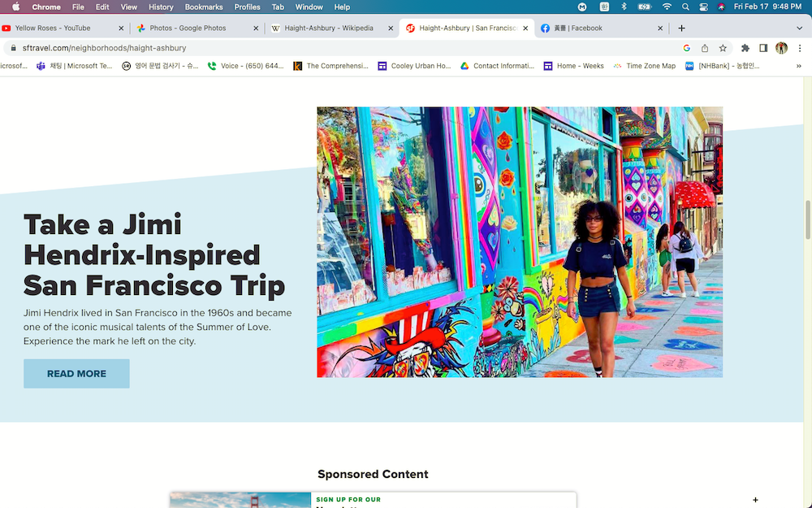The width and height of the screenshot is (812, 508).
Task: Open the Chrome three-dot menu
Action: point(800,48)
